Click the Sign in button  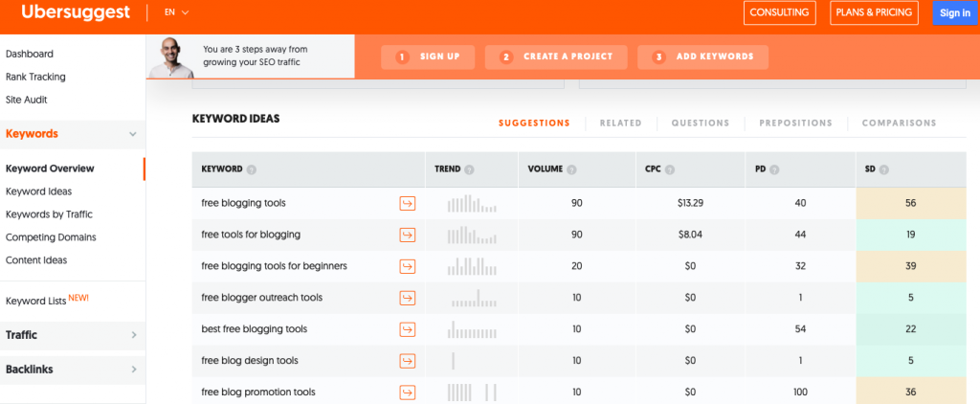955,13
